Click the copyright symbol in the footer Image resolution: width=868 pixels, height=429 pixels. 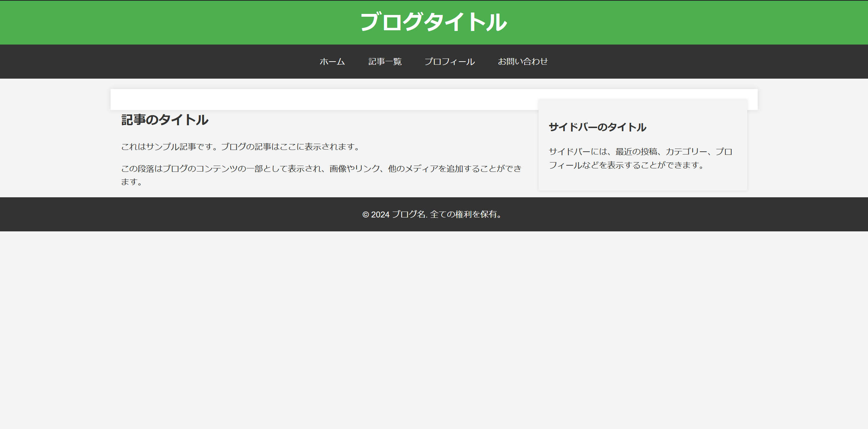[365, 215]
